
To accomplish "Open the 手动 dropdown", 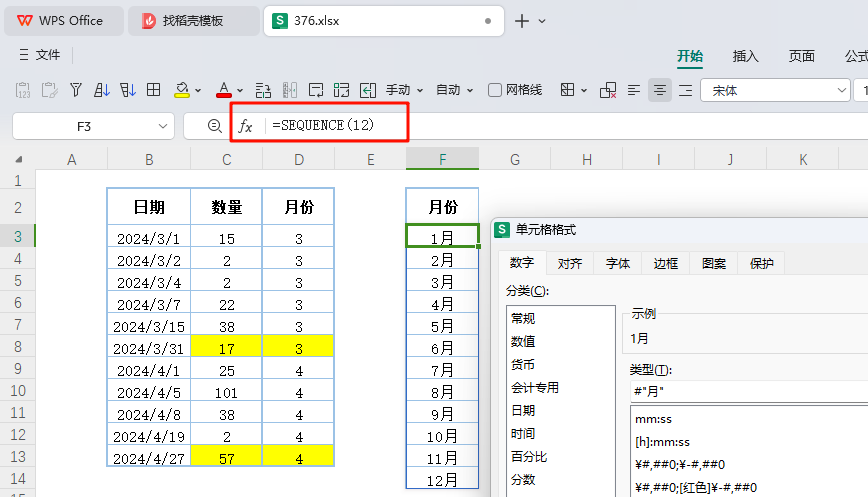I will (404, 90).
